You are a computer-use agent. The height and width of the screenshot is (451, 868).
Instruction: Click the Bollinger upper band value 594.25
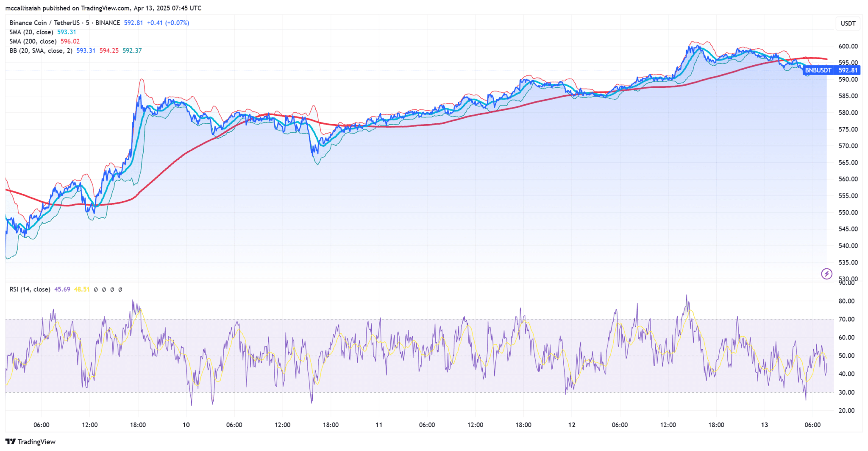(109, 50)
